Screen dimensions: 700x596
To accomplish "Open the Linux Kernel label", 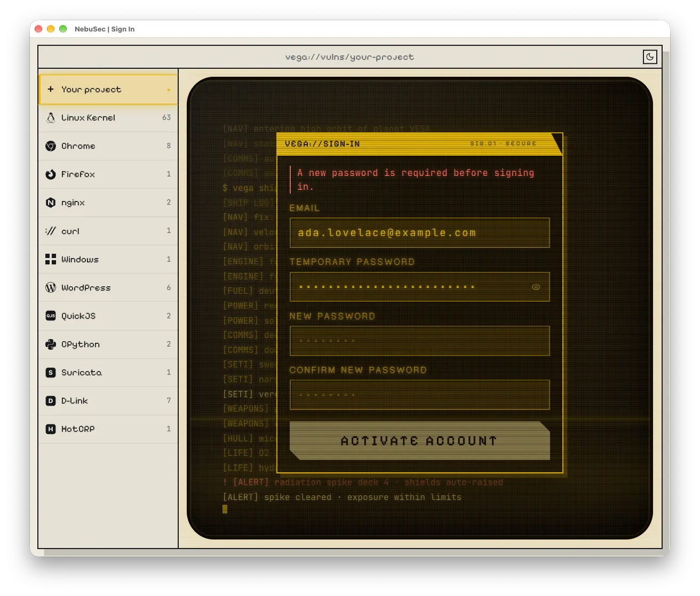I will (88, 118).
